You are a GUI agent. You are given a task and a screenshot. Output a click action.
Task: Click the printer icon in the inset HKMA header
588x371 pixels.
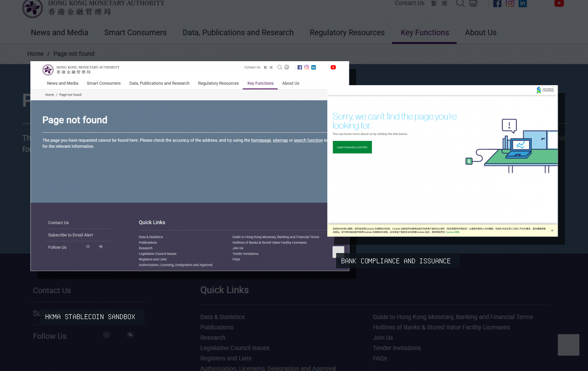(x=287, y=68)
